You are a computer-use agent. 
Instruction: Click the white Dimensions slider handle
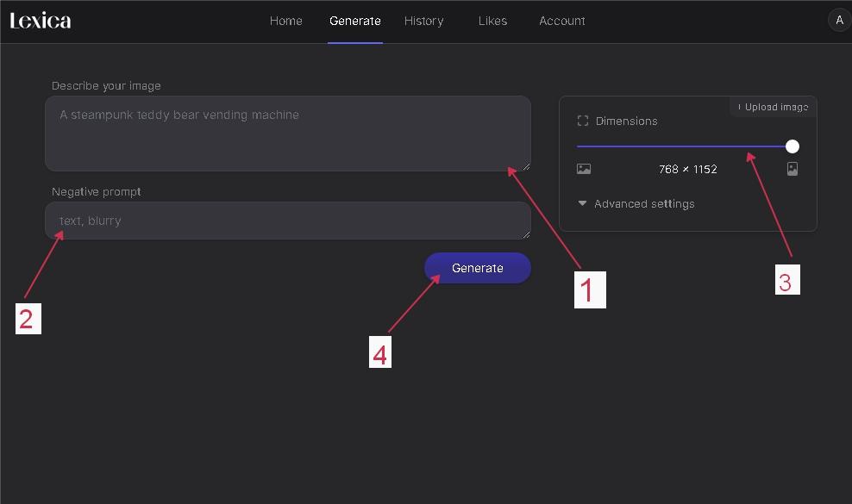point(792,146)
